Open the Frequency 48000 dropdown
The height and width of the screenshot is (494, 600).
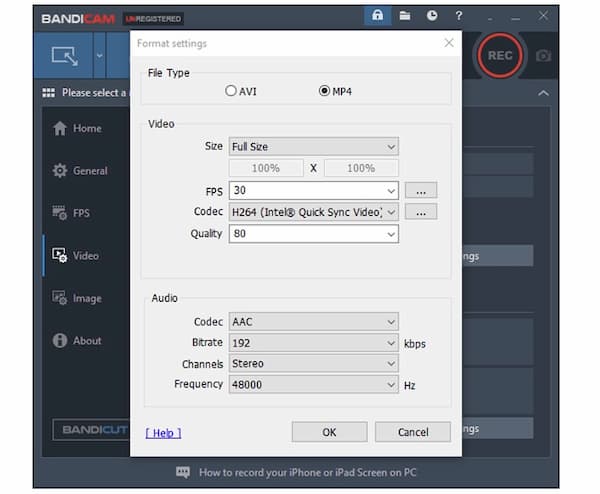pyautogui.click(x=313, y=385)
